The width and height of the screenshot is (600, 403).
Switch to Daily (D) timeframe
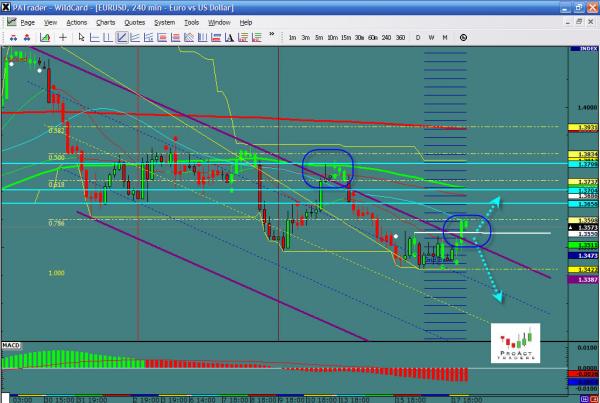pos(418,38)
